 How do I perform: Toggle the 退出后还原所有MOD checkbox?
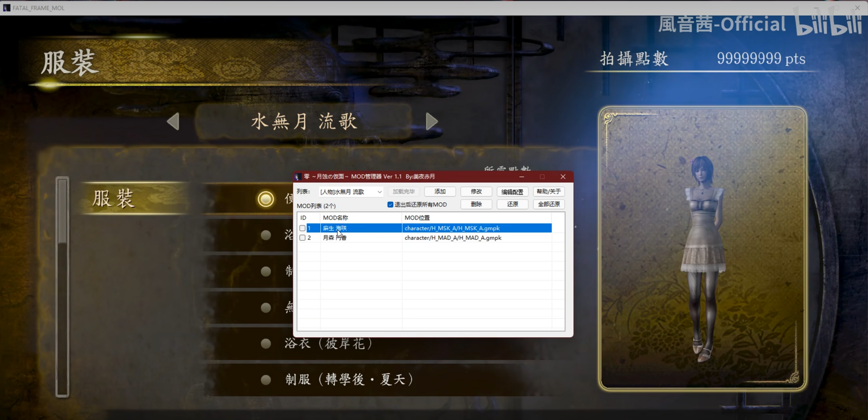pyautogui.click(x=390, y=205)
